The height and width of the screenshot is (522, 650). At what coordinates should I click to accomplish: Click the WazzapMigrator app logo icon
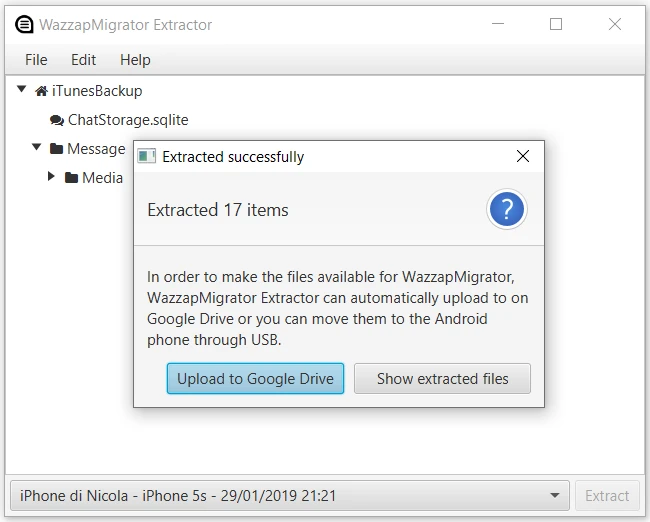(x=24, y=24)
